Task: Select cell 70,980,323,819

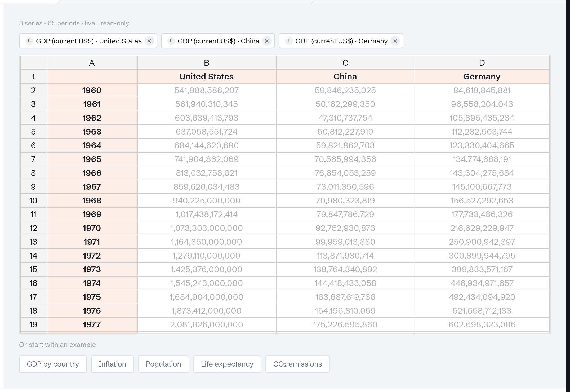Action: point(345,201)
